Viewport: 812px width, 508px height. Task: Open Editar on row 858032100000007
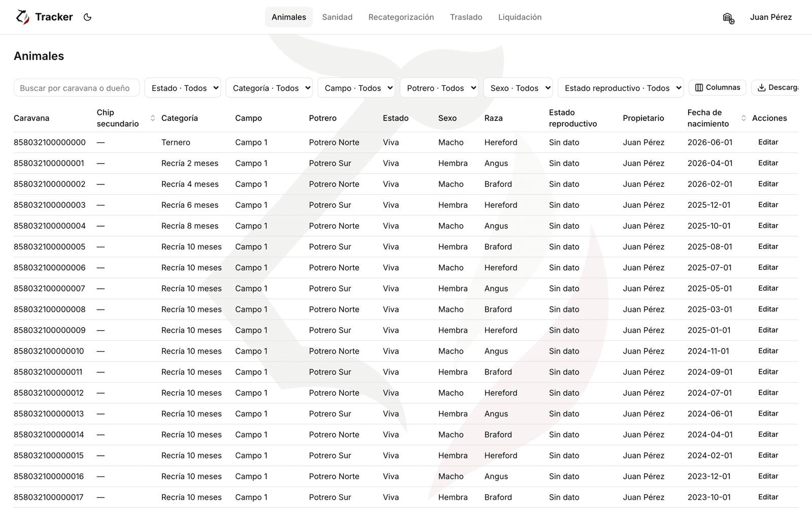(768, 288)
